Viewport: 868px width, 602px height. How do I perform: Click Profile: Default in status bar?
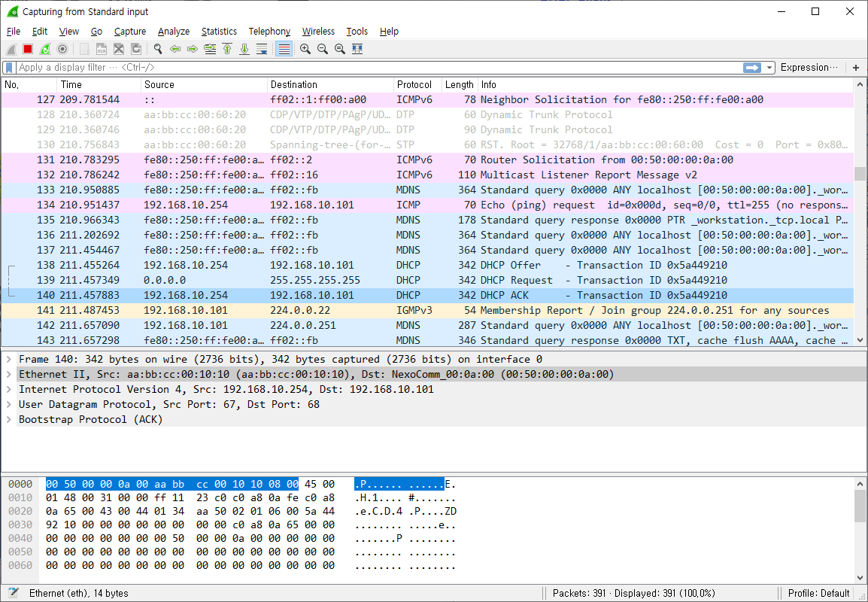click(x=818, y=593)
